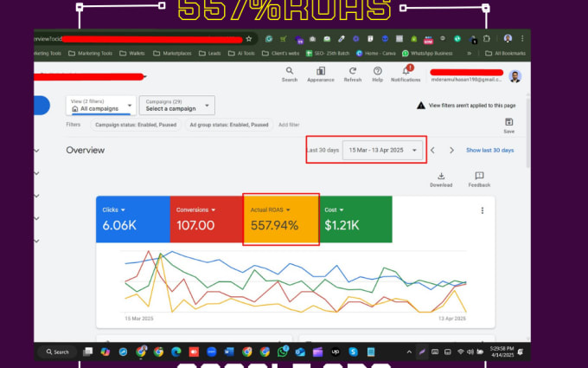Bookmark this page with the star icon
The image size is (588, 368).
pos(249,39)
